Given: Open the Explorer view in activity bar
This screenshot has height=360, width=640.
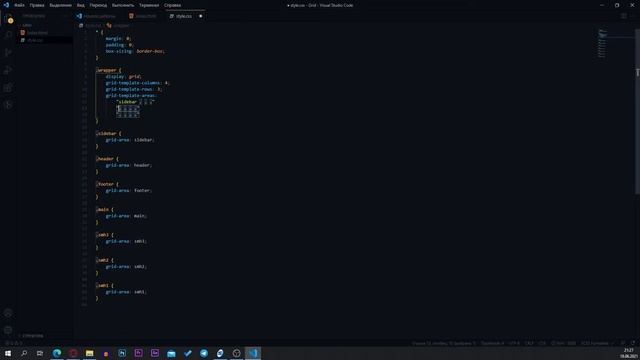Looking at the screenshot, I should coord(8,18).
